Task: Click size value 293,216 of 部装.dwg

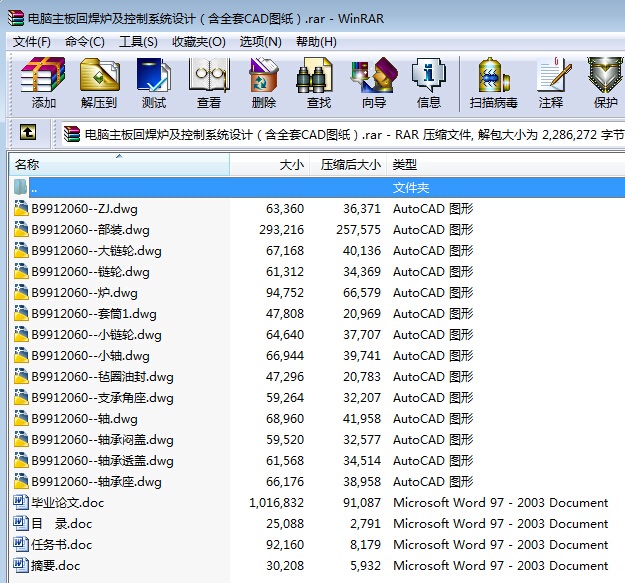Action: pos(281,229)
